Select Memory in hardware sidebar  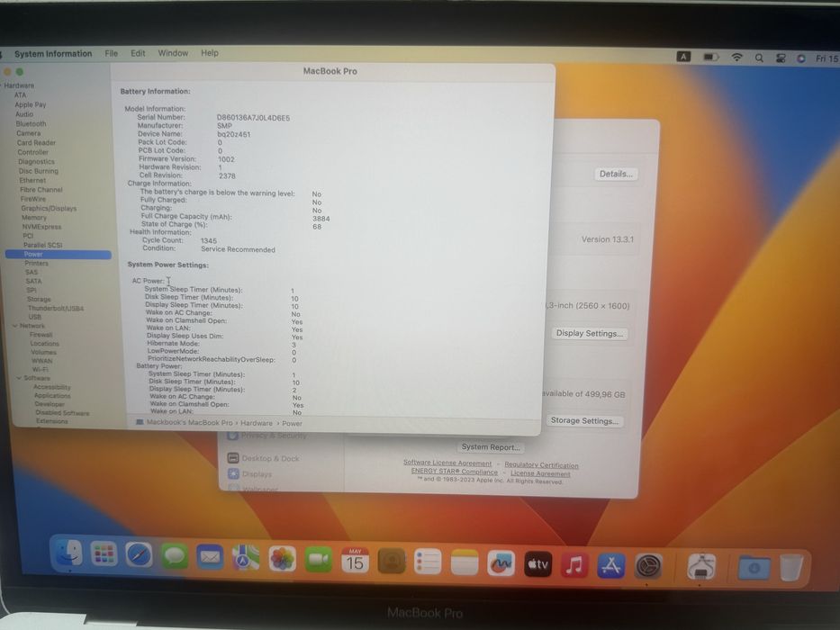(x=33, y=218)
